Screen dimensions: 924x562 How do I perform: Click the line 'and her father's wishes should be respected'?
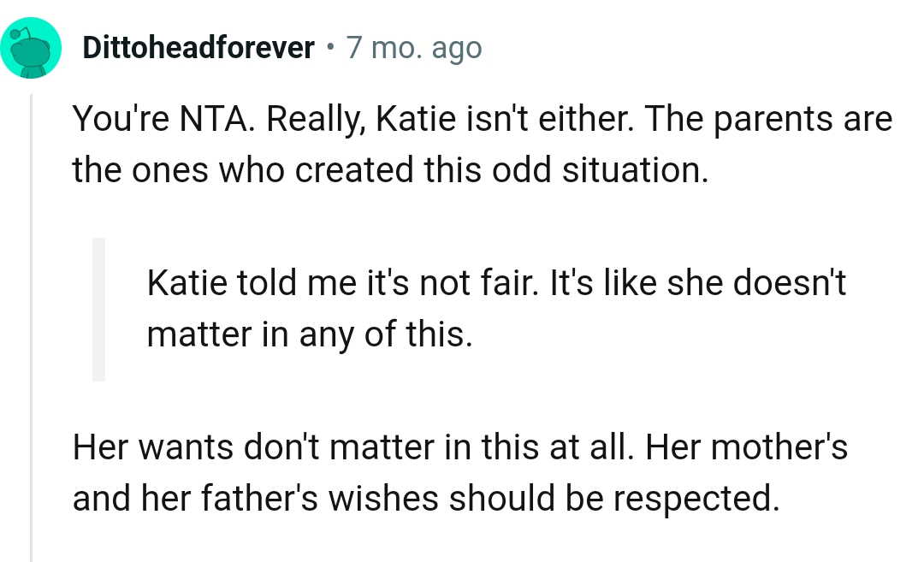425,498
